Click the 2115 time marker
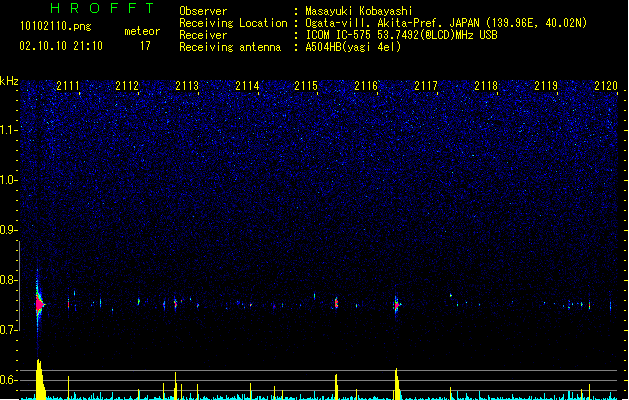Screen dimensions: 629x400 (306, 86)
